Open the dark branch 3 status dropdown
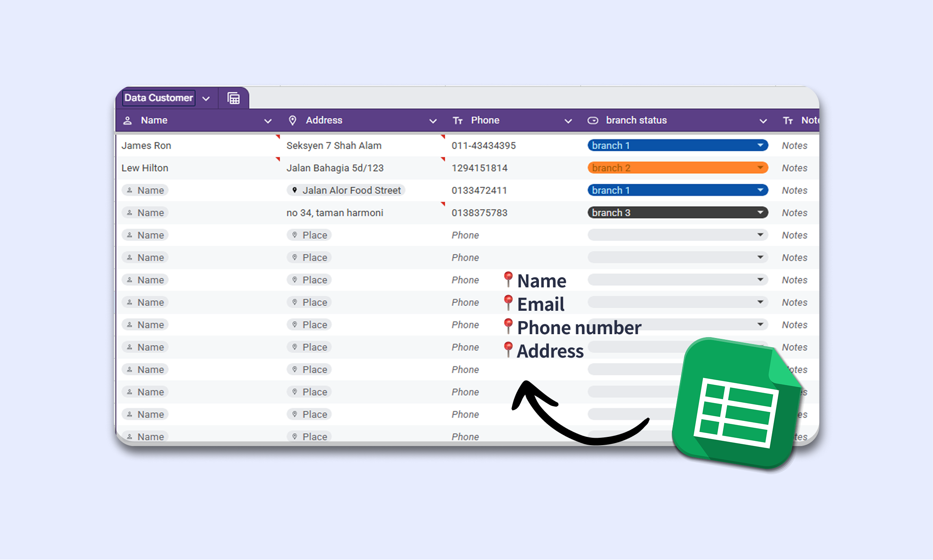Viewport: 933px width, 560px height. coord(760,212)
